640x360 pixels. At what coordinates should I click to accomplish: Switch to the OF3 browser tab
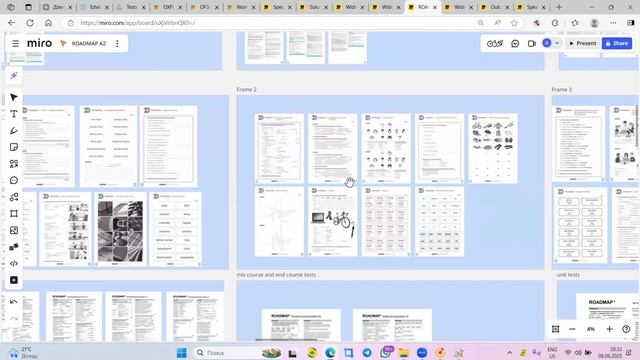tap(204, 7)
